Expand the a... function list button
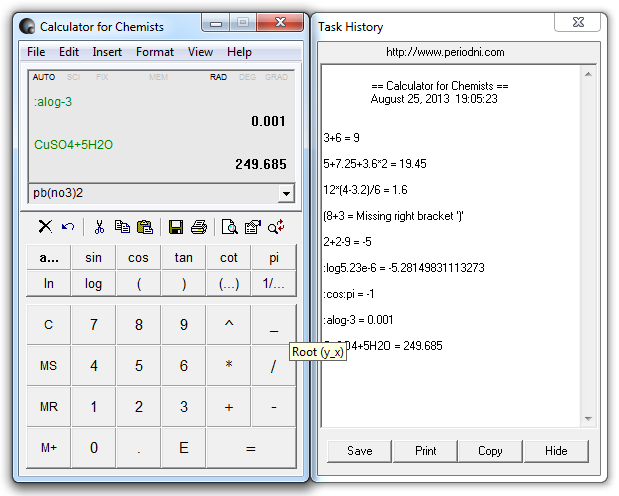619x496 pixels. [49, 257]
